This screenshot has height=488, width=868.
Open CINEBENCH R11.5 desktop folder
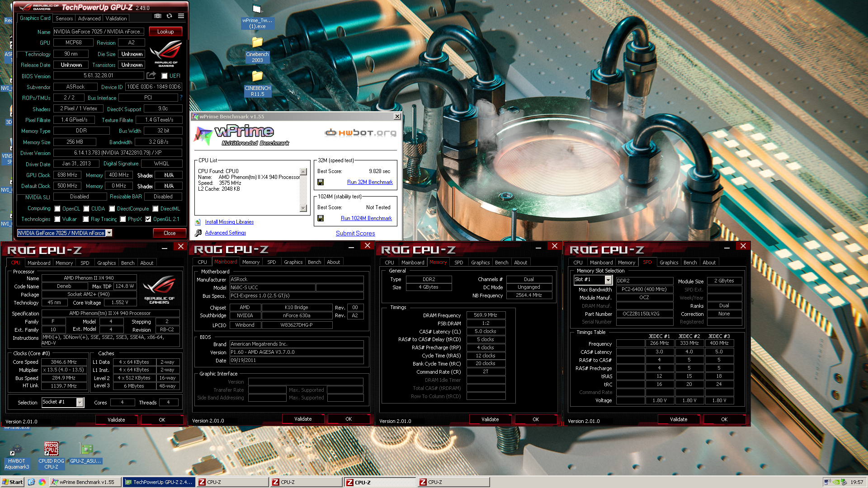(x=257, y=84)
